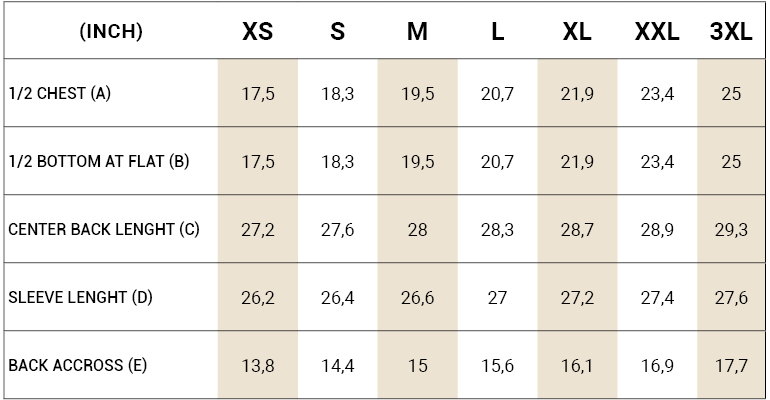Select the XL center back value 28,7

click(x=577, y=230)
